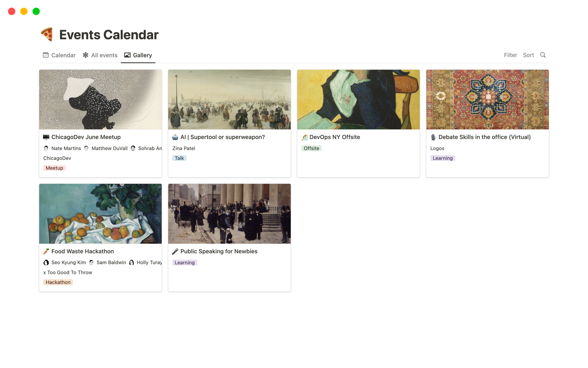Click the robot icon beside AI Supertool title

[175, 137]
